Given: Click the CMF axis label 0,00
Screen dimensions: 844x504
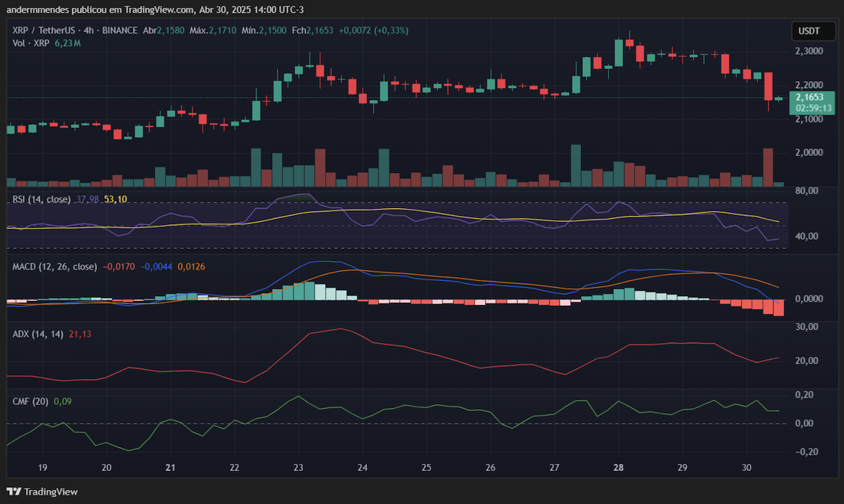Looking at the screenshot, I should coord(804,423).
